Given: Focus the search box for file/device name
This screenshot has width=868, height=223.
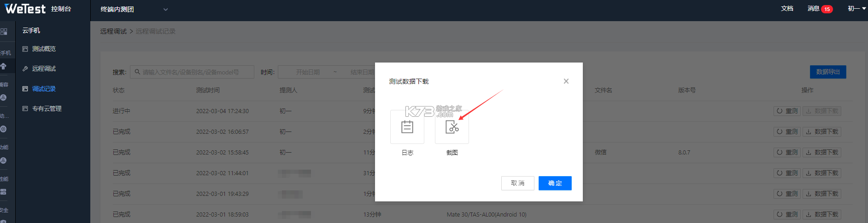Looking at the screenshot, I should (192, 72).
